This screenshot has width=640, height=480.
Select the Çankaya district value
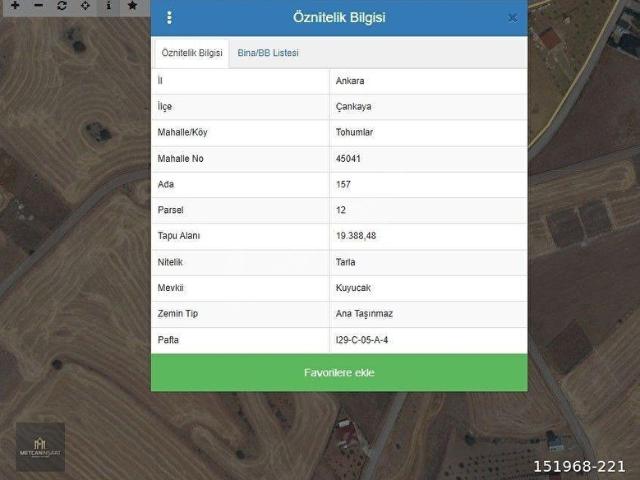pyautogui.click(x=353, y=107)
